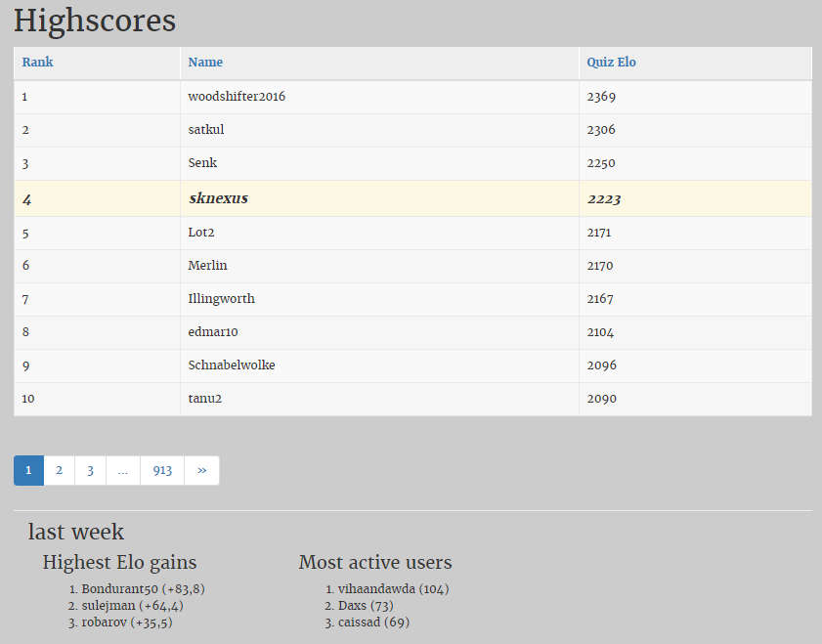822x644 pixels.
Task: Select the name Illingworth
Action: point(221,299)
